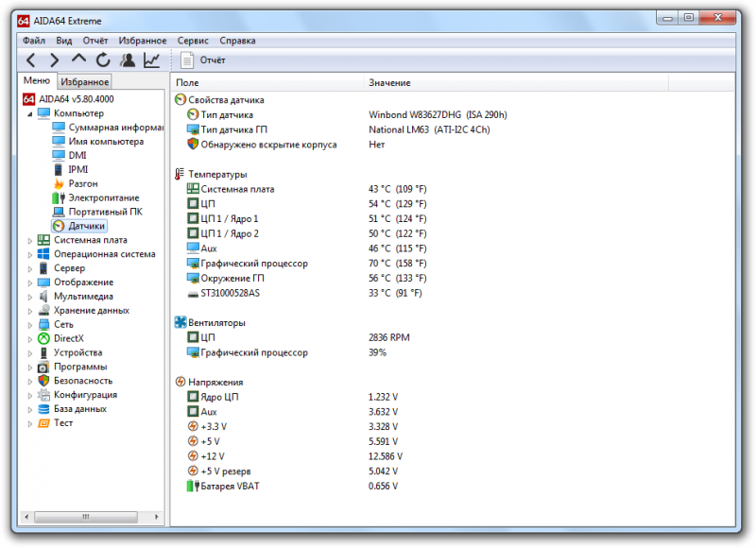Open the Файл menu

click(33, 41)
